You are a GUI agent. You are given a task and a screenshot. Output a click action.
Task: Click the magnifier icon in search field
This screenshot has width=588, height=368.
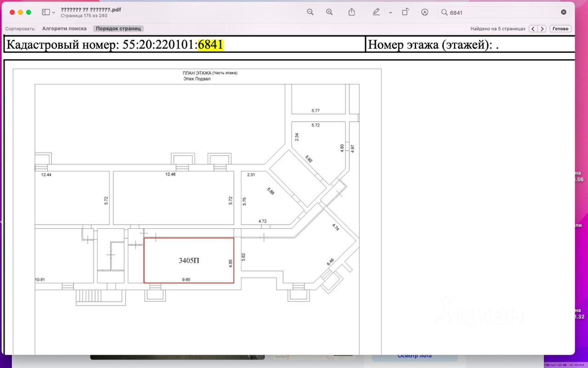pyautogui.click(x=444, y=12)
